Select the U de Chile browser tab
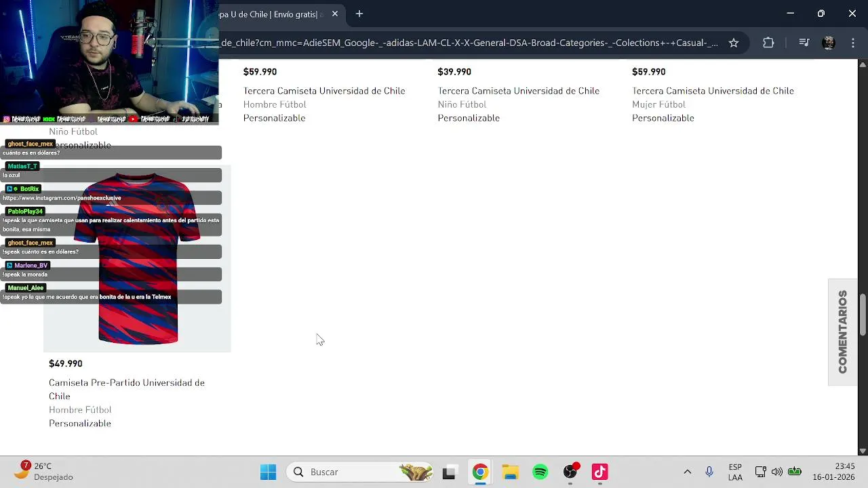 click(271, 14)
